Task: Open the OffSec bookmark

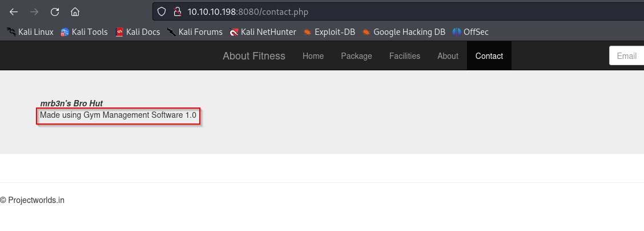Action: tap(470, 32)
